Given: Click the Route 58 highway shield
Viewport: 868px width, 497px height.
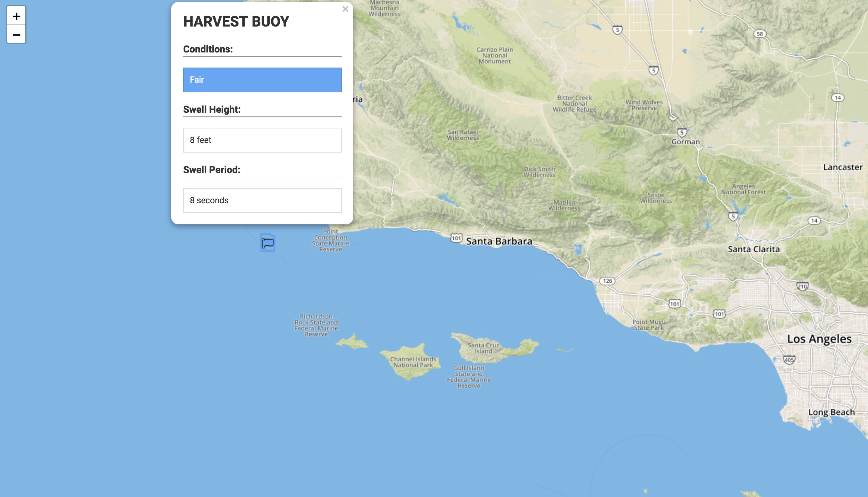Looking at the screenshot, I should [759, 34].
